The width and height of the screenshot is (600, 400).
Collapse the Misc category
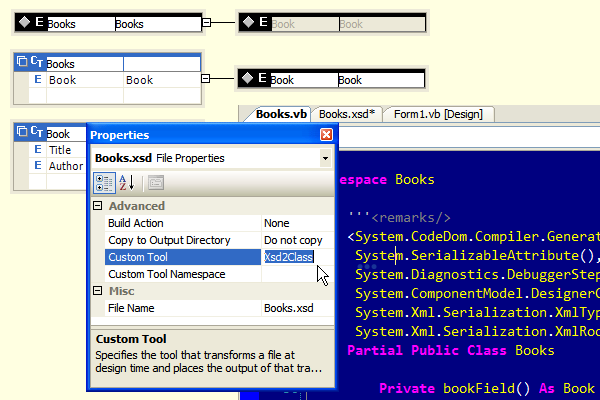(98, 291)
